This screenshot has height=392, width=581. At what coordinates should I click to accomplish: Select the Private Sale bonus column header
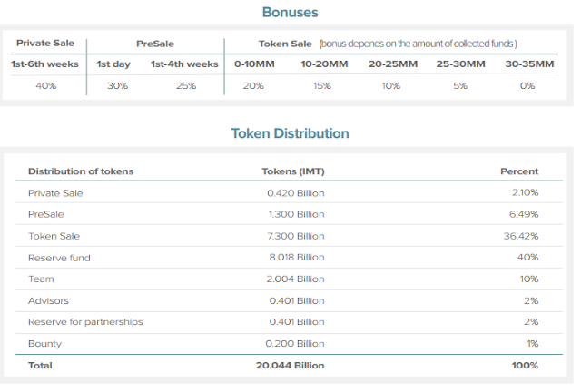(x=45, y=43)
